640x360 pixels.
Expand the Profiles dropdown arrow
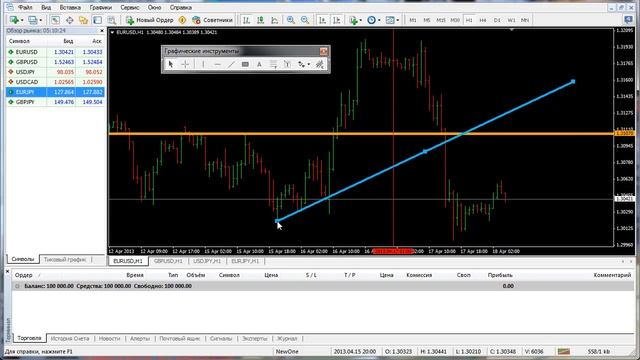[40, 20]
